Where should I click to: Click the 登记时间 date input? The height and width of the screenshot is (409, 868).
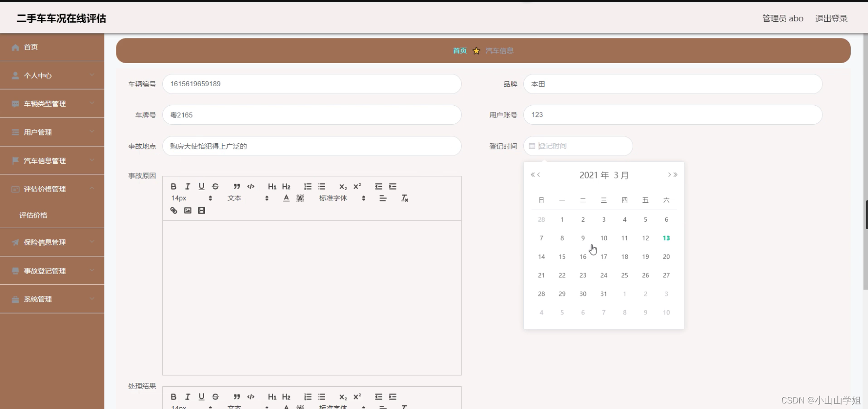(578, 146)
